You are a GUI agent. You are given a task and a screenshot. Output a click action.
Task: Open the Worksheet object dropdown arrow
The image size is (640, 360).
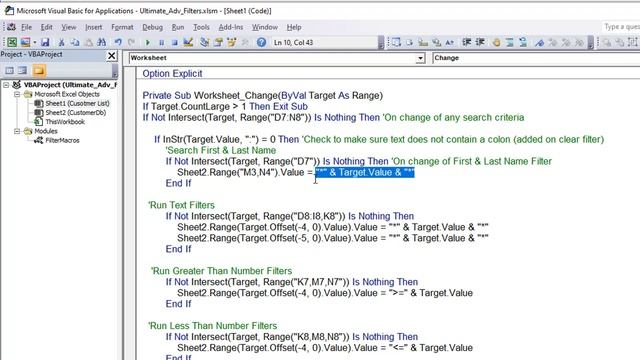(x=420, y=58)
